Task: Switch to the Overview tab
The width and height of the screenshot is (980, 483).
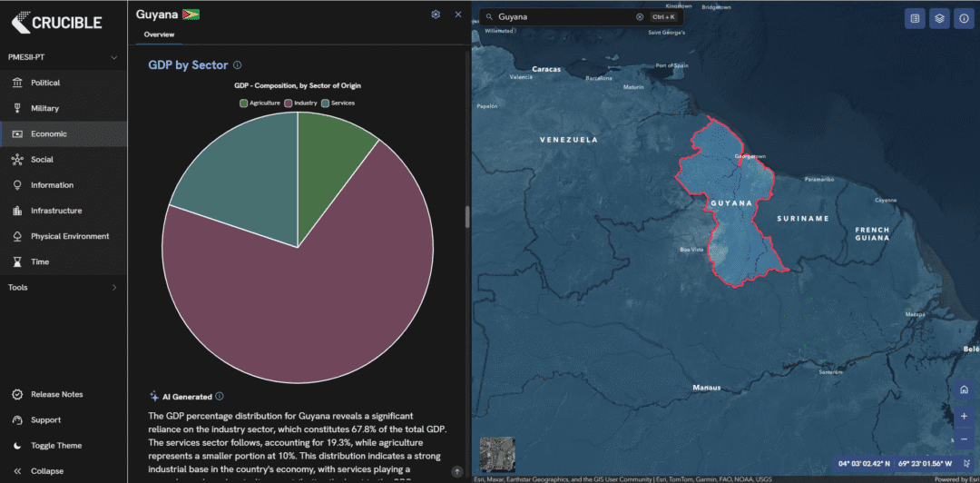Action: [159, 34]
